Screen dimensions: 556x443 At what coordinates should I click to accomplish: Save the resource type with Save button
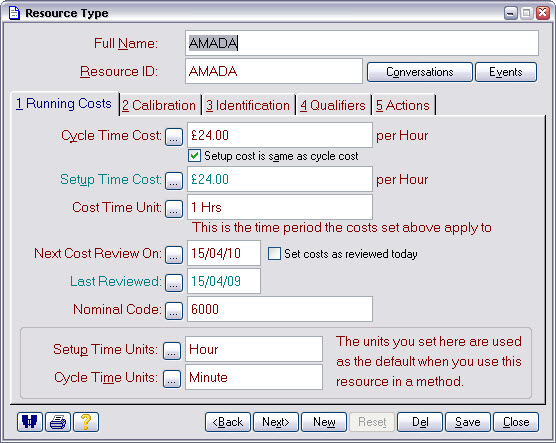(x=468, y=422)
